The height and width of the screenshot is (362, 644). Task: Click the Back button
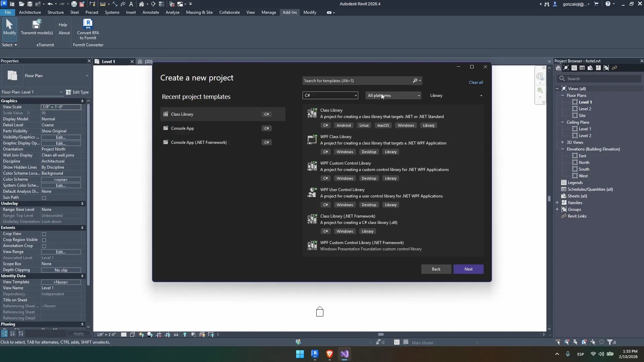pyautogui.click(x=436, y=269)
